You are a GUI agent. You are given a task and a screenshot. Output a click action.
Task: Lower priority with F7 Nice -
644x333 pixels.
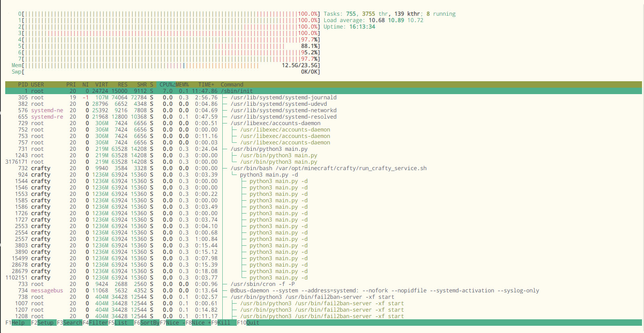[172, 323]
